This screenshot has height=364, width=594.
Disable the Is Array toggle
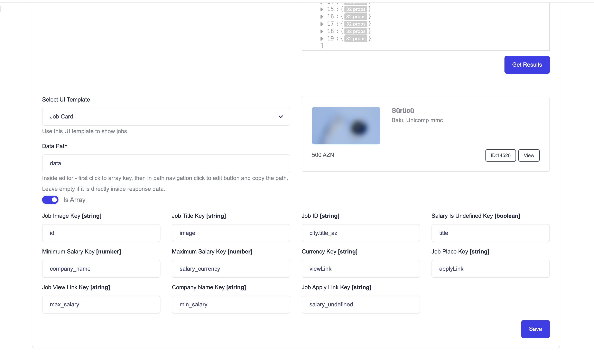(50, 200)
